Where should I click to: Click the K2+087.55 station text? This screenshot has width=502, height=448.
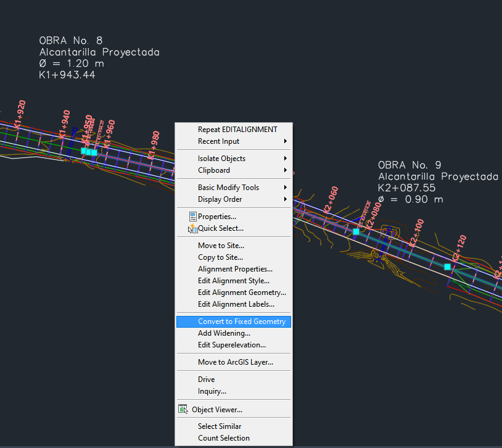pos(406,188)
